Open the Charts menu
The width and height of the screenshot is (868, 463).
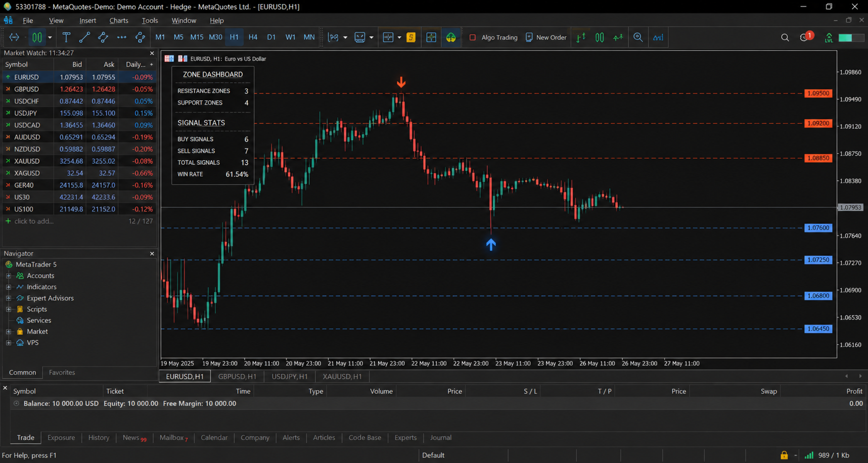point(119,21)
